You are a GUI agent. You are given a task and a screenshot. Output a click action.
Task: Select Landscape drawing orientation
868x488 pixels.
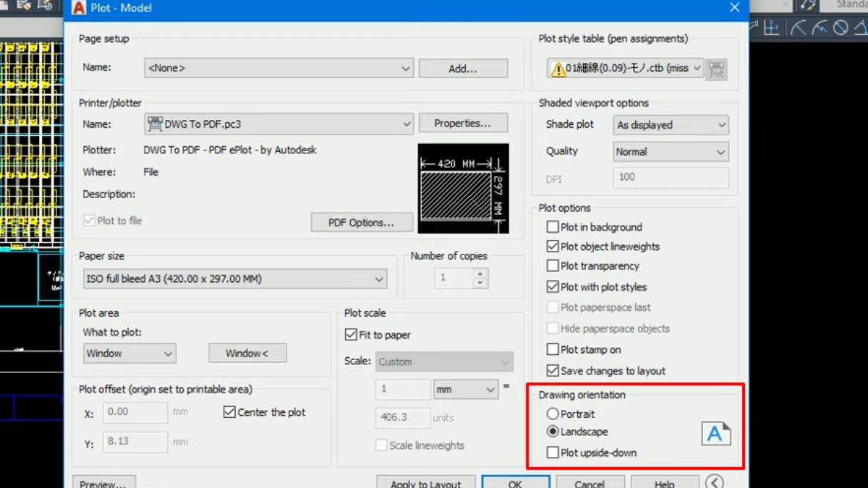coord(553,432)
